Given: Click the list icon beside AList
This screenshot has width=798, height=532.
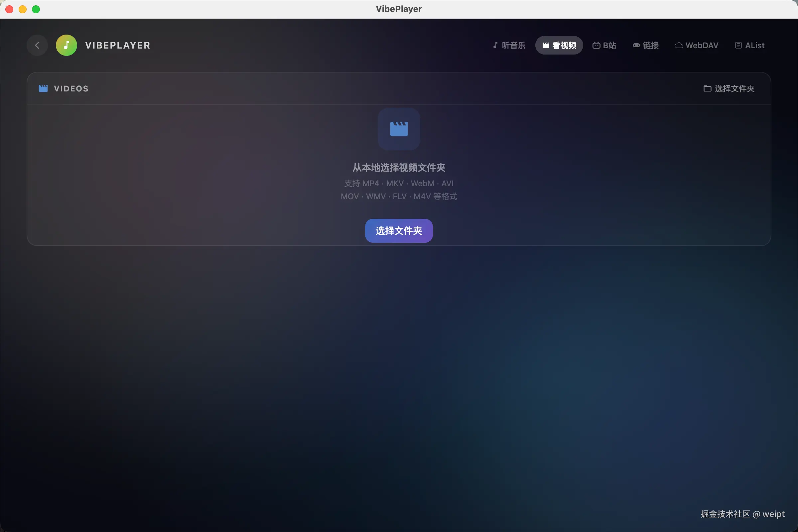Looking at the screenshot, I should click(738, 45).
